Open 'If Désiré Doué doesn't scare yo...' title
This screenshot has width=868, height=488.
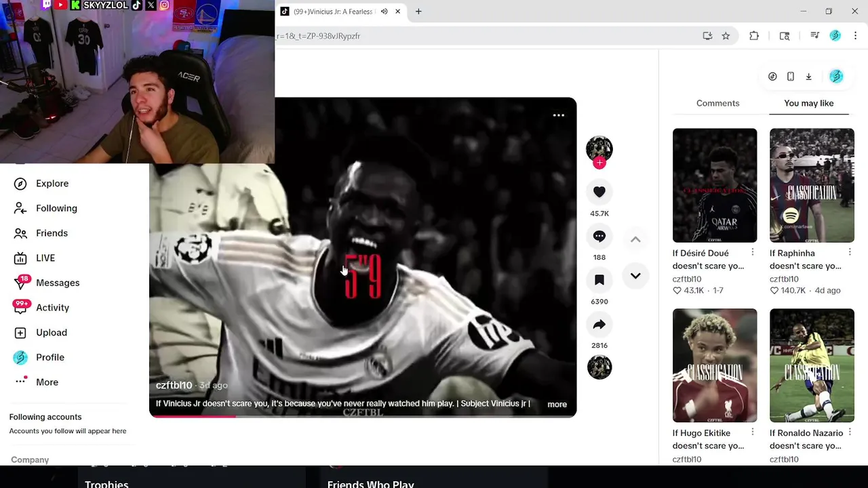(708, 260)
